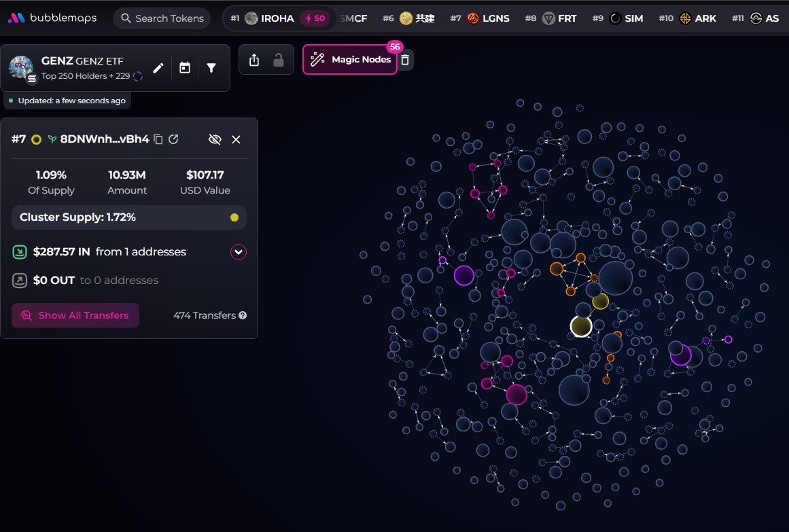
Task: Click the 56 badge on Magic Nodes
Action: coord(395,47)
